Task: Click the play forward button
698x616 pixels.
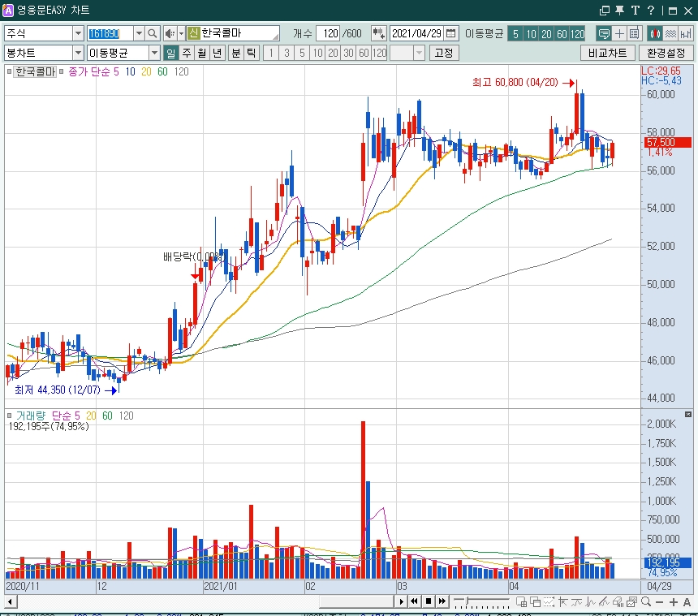Action: 401,601
